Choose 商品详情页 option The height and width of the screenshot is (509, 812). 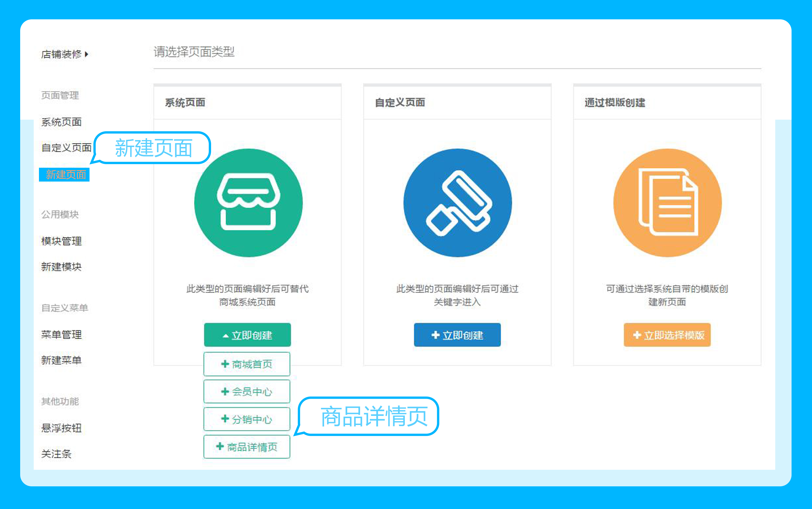[247, 447]
